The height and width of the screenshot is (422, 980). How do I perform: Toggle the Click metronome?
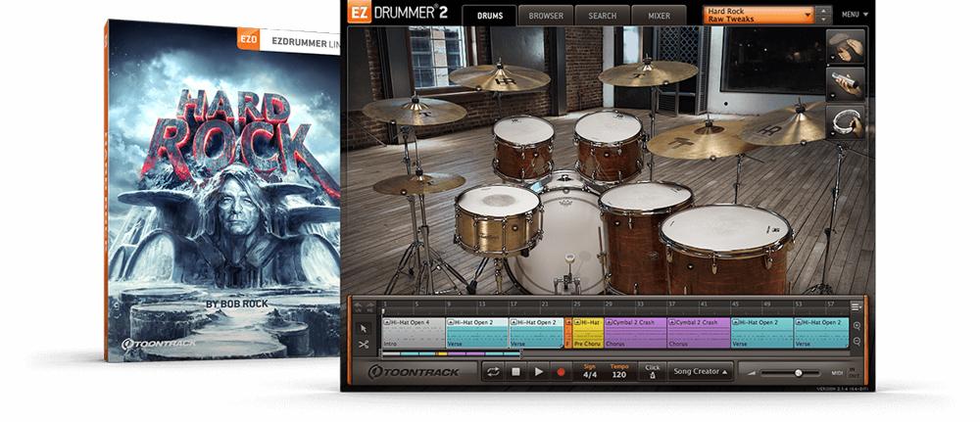(653, 371)
